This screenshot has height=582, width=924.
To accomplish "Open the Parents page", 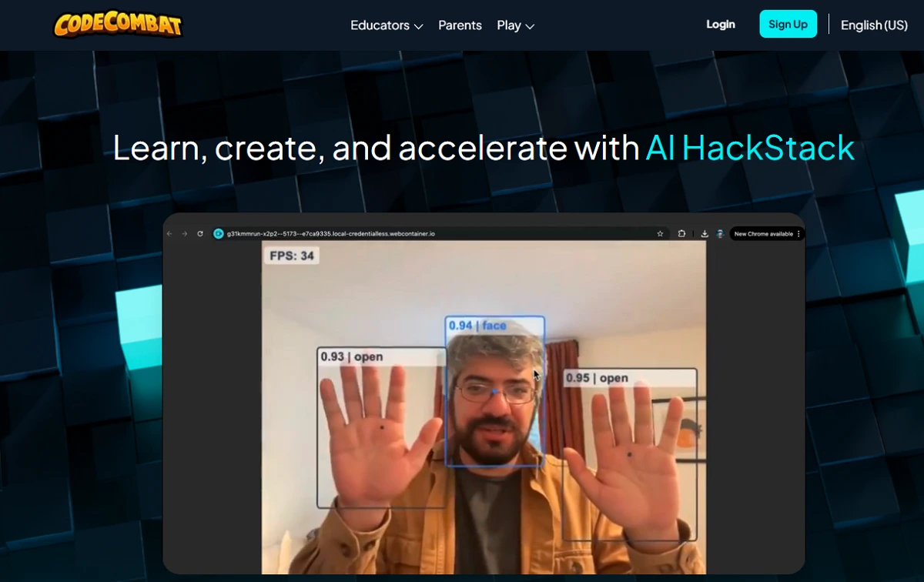I will point(460,25).
